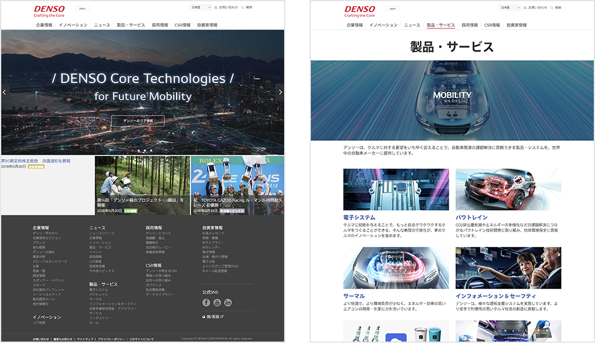Open footer お問い合わせ link at bottom bar
Screen dimensions: 595x364
41,339
